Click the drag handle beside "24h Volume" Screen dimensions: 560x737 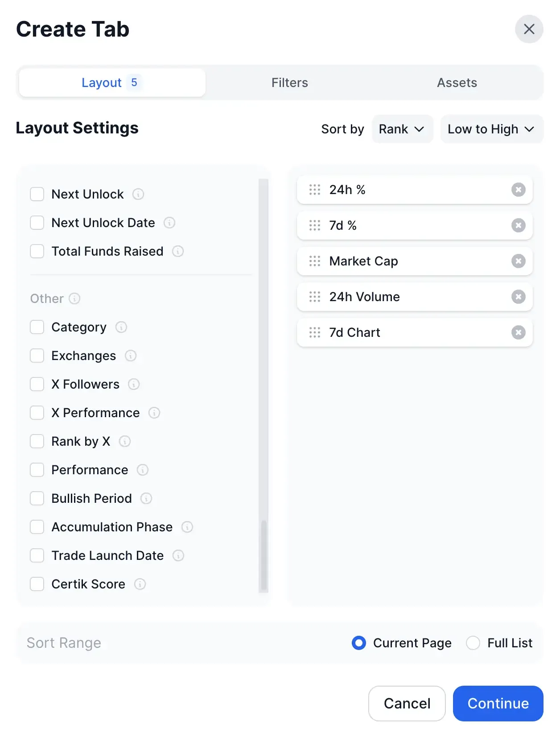pyautogui.click(x=315, y=297)
